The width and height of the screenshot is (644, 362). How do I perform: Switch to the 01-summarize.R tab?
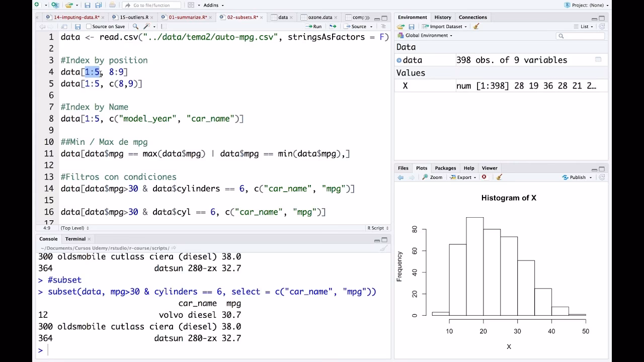pos(188,17)
